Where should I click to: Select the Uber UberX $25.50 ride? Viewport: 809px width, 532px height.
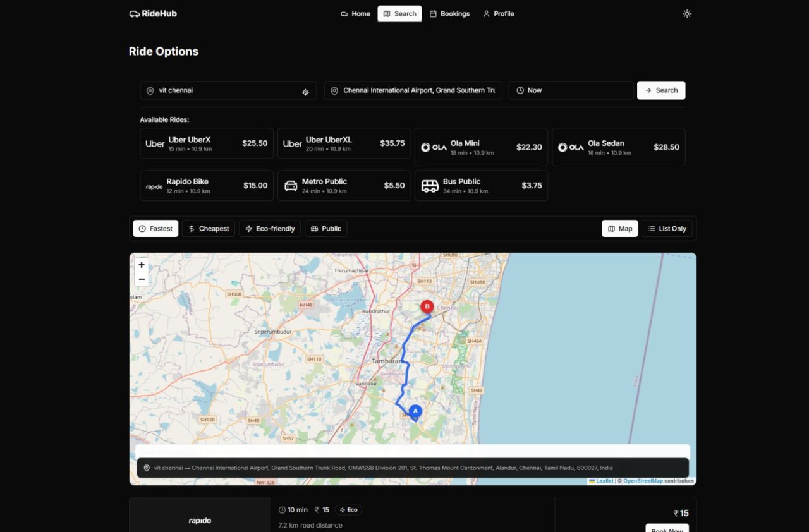point(207,143)
